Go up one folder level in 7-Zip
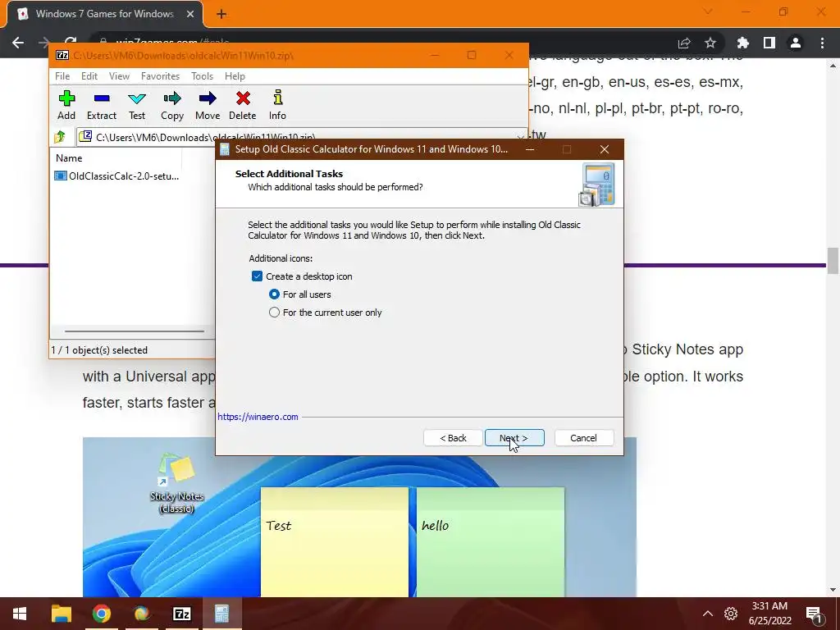 (x=60, y=137)
